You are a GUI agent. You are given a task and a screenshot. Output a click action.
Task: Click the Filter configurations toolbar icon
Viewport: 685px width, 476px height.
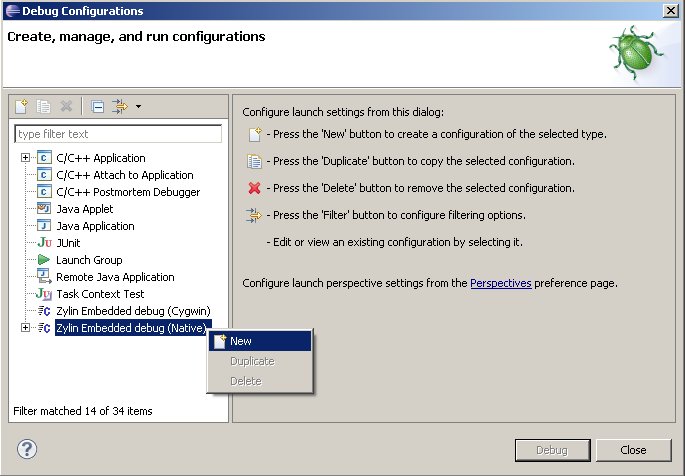pos(120,106)
